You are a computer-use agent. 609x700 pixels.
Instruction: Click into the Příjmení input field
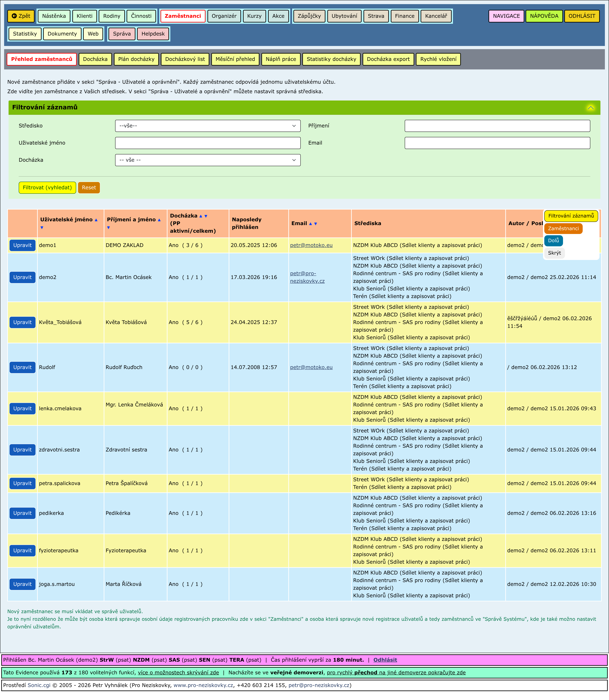[497, 126]
